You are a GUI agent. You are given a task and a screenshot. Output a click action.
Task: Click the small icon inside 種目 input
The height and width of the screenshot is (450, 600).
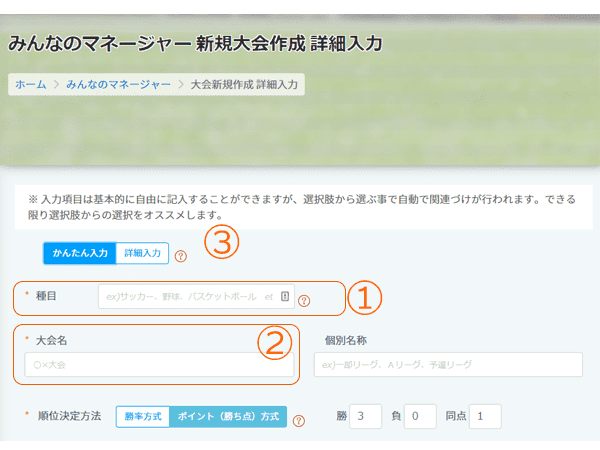285,297
